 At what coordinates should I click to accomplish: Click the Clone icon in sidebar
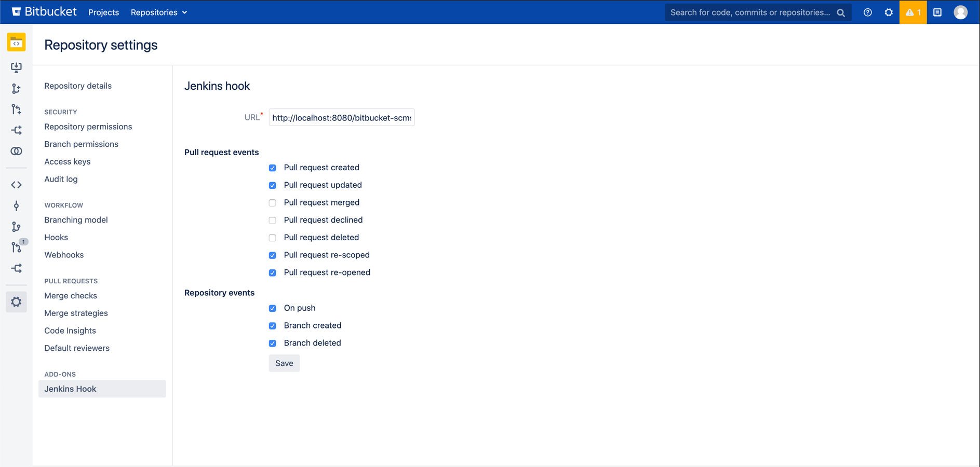[x=16, y=67]
